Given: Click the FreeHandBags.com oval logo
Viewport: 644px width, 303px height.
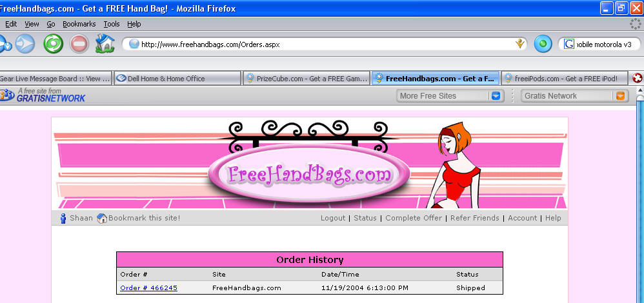Looking at the screenshot, I should point(309,174).
